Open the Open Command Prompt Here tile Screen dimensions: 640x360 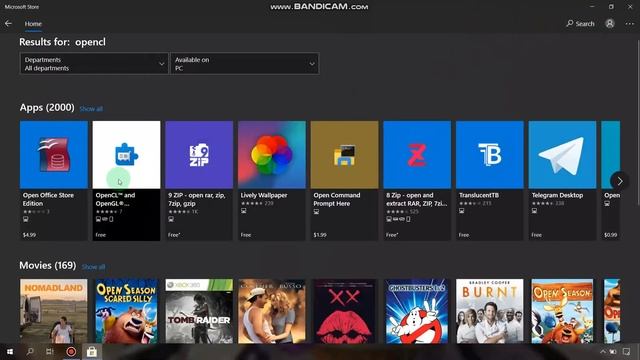point(344,180)
